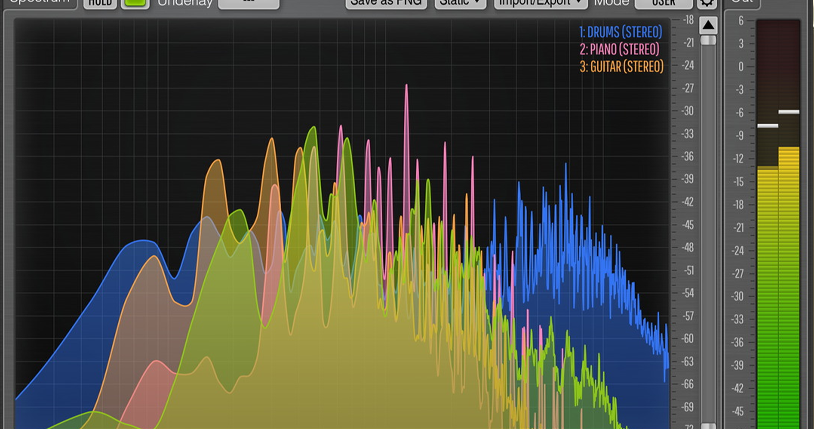This screenshot has height=429, width=814.
Task: Select the Spectrum panel label
Action: pyautogui.click(x=41, y=3)
